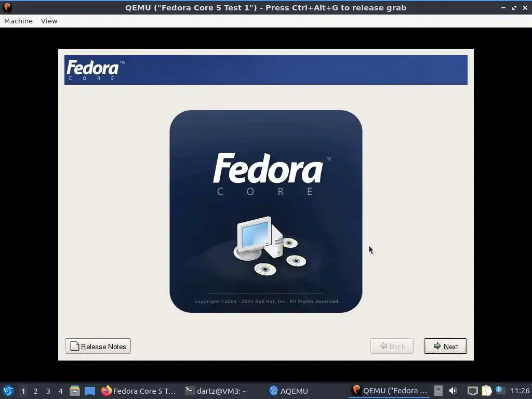This screenshot has height=399, width=532.
Task: Open the file manager taskbar icon
Action: (x=75, y=391)
